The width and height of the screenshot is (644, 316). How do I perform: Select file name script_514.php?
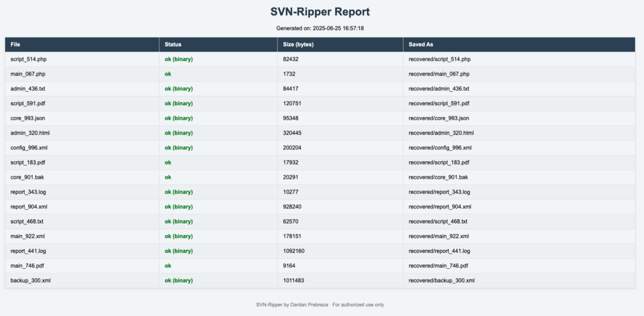point(28,59)
